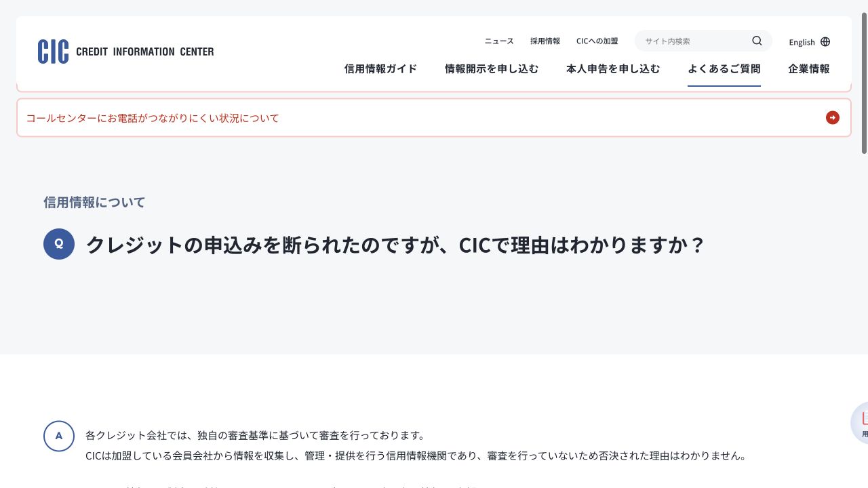Open the 企業情報 menu
Screen dimensions: 868x488
(x=809, y=68)
